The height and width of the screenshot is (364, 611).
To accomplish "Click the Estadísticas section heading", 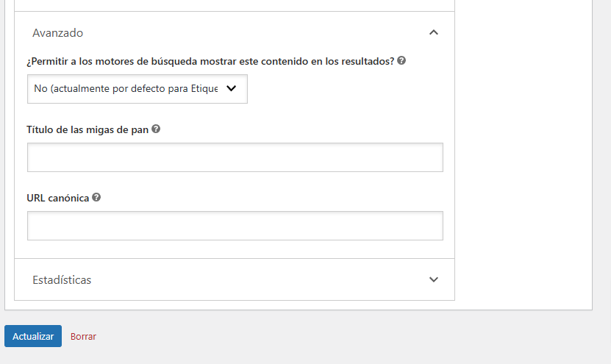I will (62, 280).
